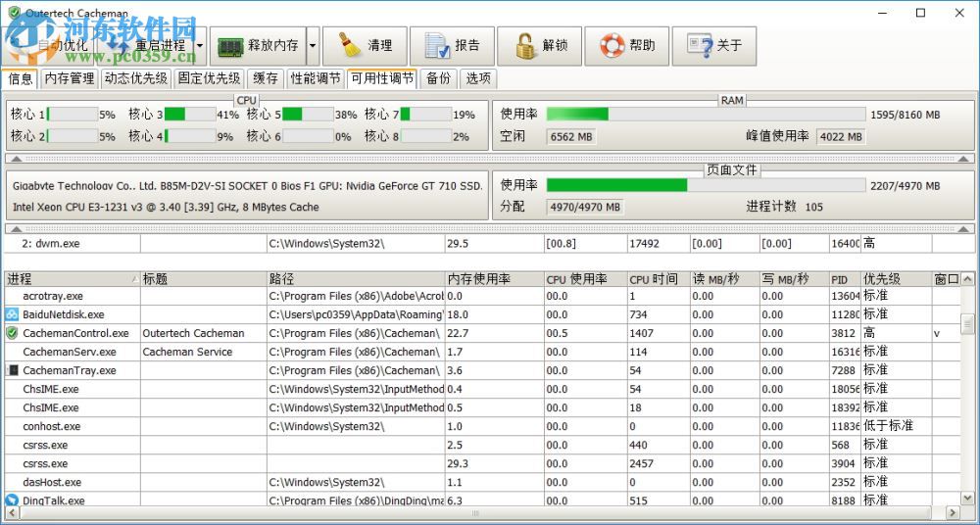Screen dimensions: 980x525
Task: Select the 性能调节 tab
Action: tap(316, 78)
